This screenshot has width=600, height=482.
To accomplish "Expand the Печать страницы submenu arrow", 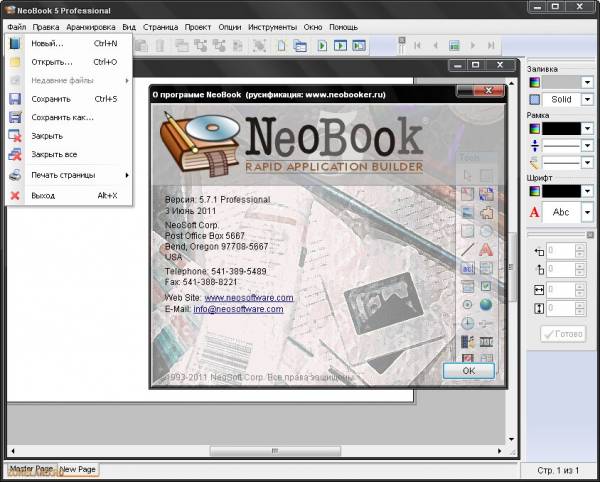I will (127, 175).
